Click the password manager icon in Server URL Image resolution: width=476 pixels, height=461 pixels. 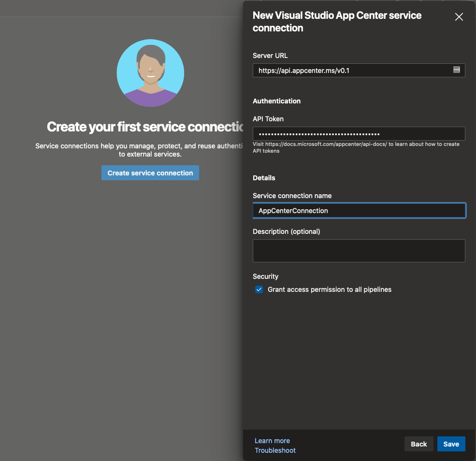point(457,70)
